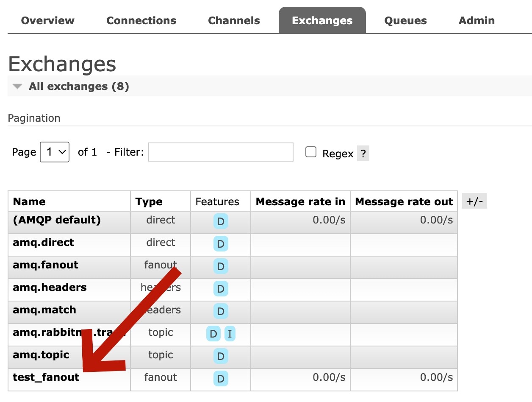
Task: Enable the Regex checkbox
Action: tap(311, 152)
